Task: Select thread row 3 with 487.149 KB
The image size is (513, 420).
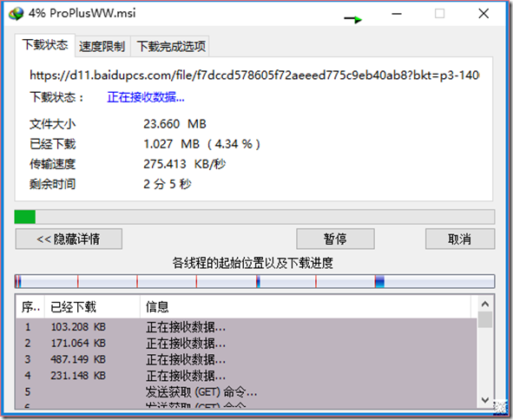Action: pyautogui.click(x=246, y=359)
